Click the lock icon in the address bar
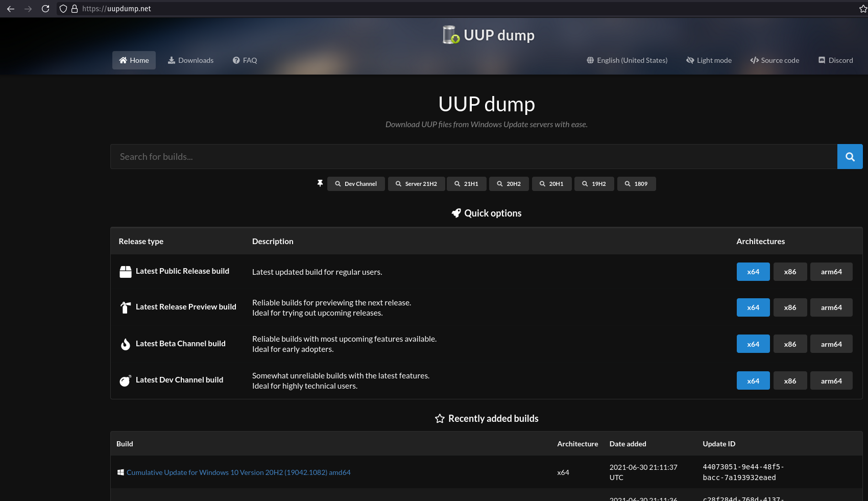868x501 pixels. tap(75, 9)
